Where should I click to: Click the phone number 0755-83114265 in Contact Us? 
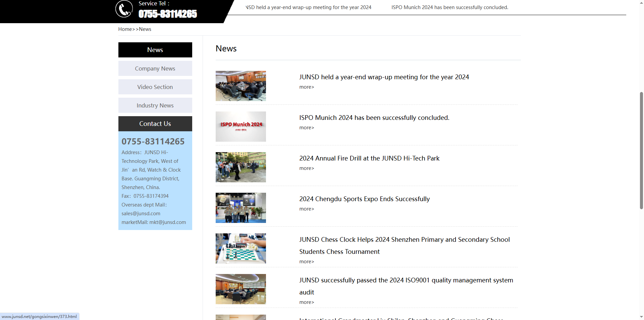pyautogui.click(x=153, y=141)
